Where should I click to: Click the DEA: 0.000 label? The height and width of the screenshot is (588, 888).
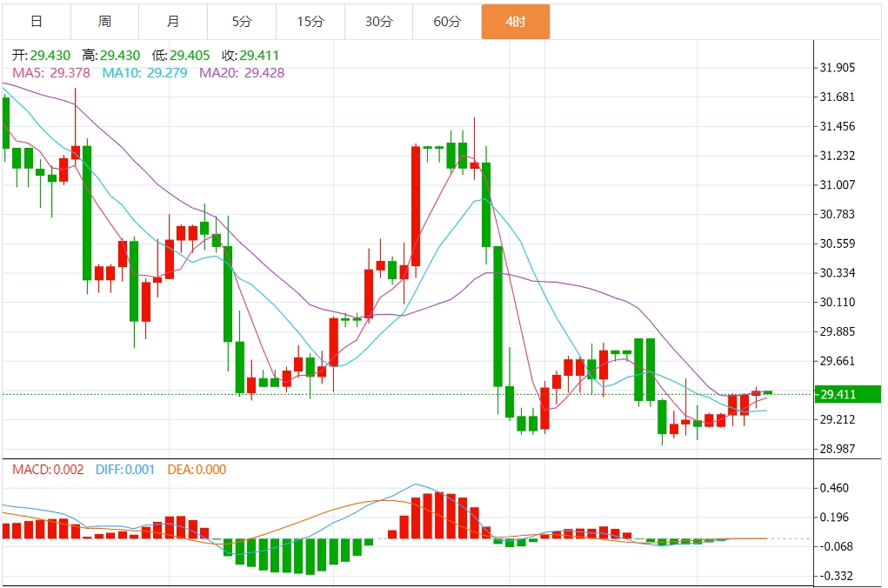197,470
